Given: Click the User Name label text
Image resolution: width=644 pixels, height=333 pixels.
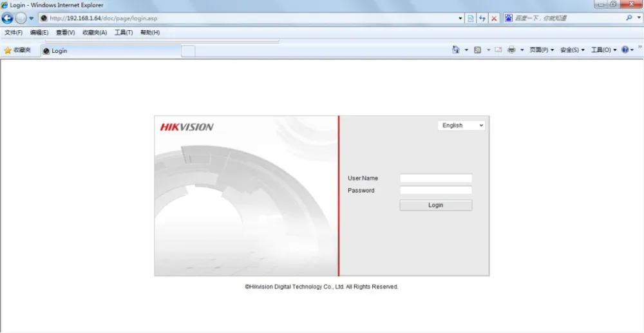Looking at the screenshot, I should [x=363, y=178].
